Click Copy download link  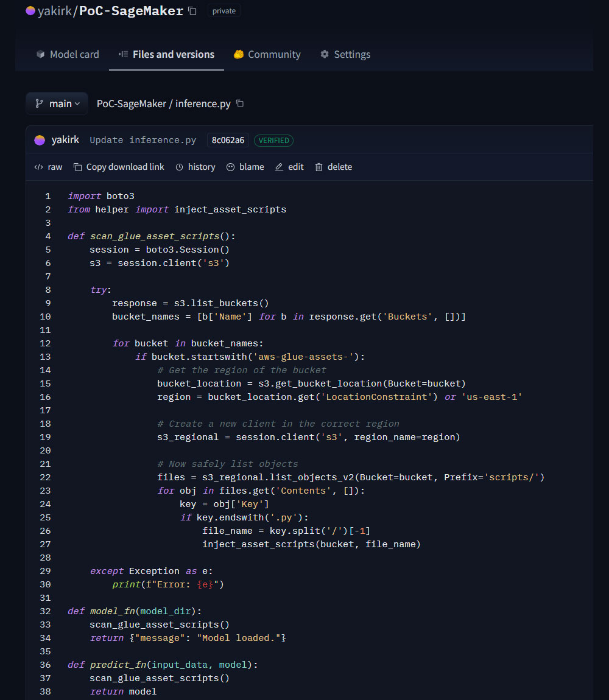tap(119, 167)
